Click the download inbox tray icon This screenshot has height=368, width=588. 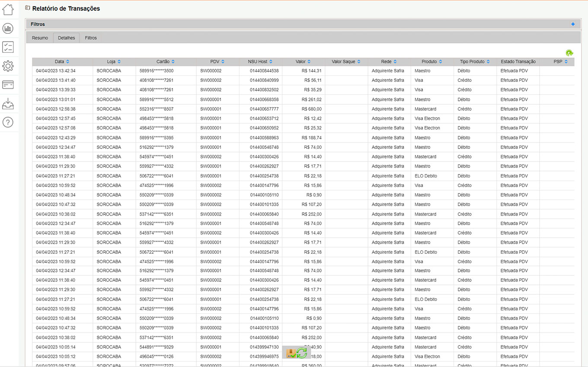8,104
